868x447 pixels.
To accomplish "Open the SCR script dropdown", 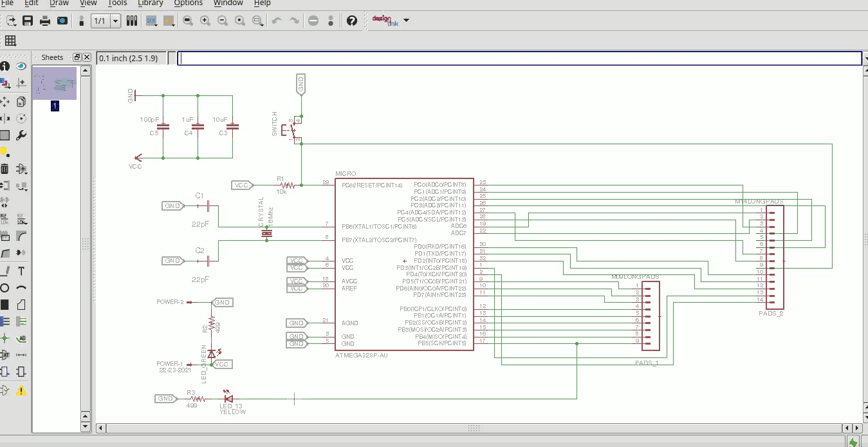I will tap(152, 21).
